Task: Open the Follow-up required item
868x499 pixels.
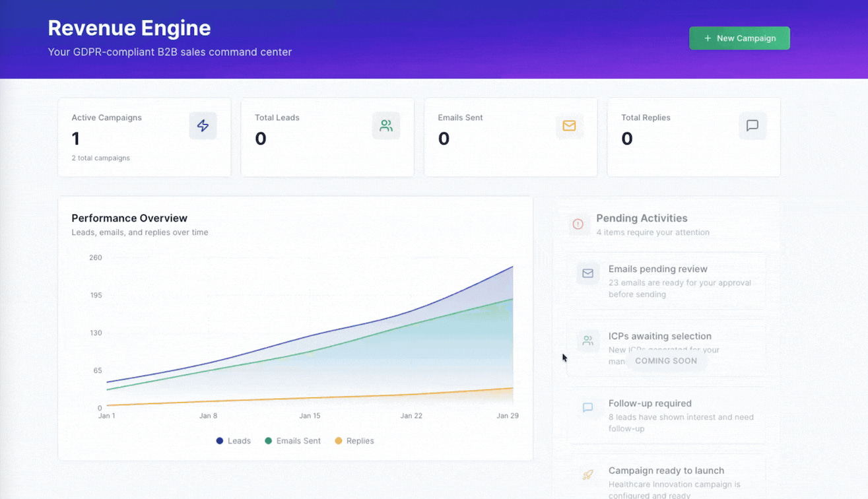Action: [667, 416]
